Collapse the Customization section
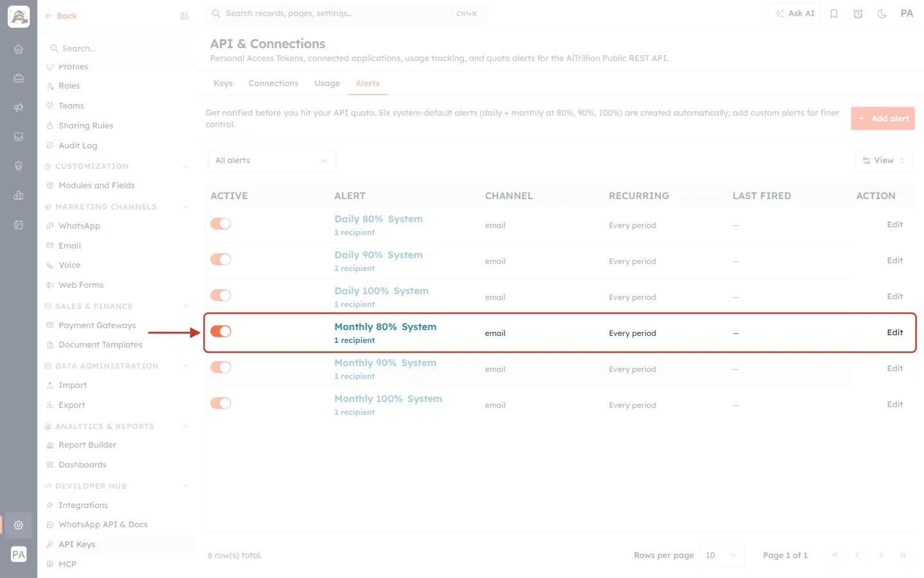The width and height of the screenshot is (924, 578). click(185, 166)
